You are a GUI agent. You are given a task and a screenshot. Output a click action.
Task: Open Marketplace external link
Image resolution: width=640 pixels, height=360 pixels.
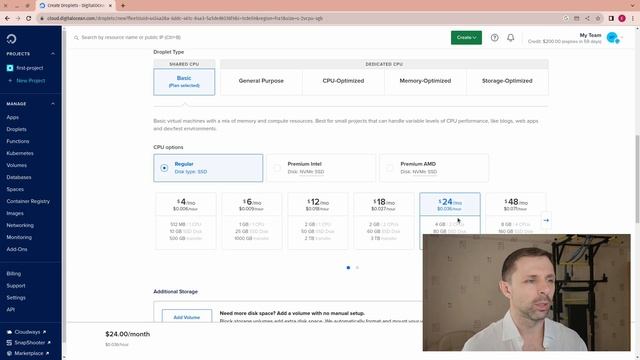(x=29, y=353)
